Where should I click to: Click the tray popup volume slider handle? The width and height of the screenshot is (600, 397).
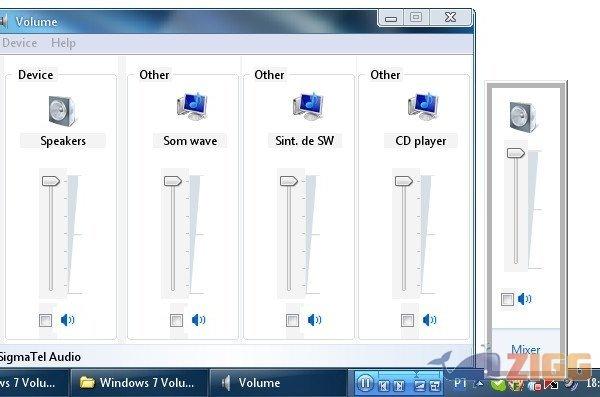point(515,153)
